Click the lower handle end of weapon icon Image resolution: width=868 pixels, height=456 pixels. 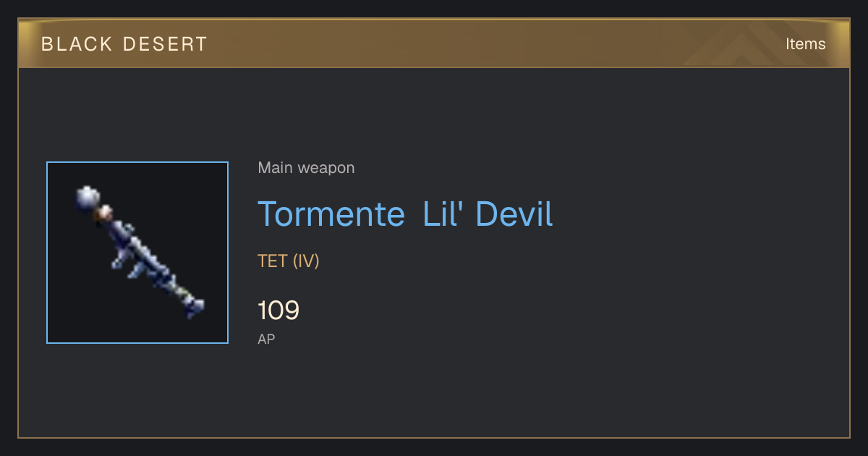[x=194, y=307]
